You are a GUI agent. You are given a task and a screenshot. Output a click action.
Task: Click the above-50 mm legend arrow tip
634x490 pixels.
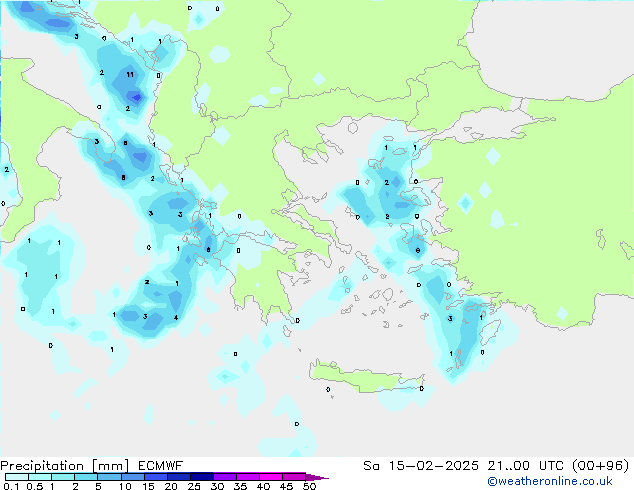point(317,477)
